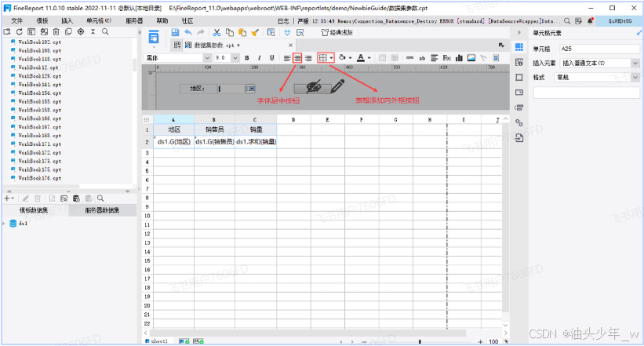Click the locate current file target icon
644x346 pixels.
click(81, 31)
